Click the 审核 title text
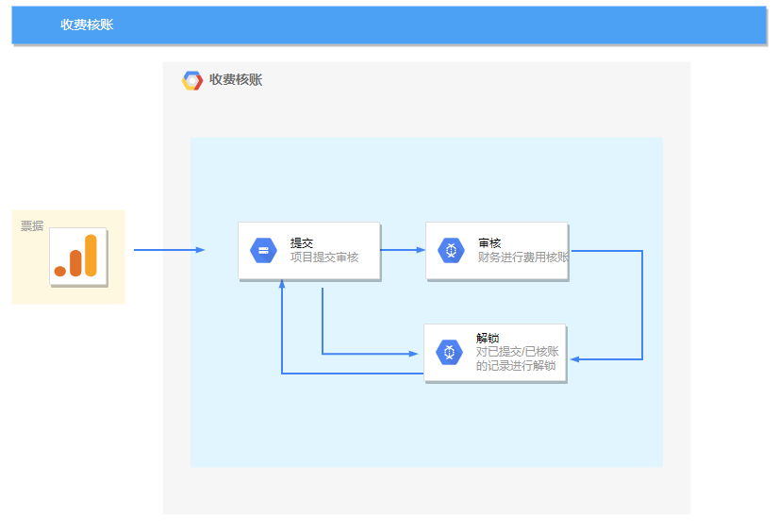779x532 pixels. pos(489,243)
